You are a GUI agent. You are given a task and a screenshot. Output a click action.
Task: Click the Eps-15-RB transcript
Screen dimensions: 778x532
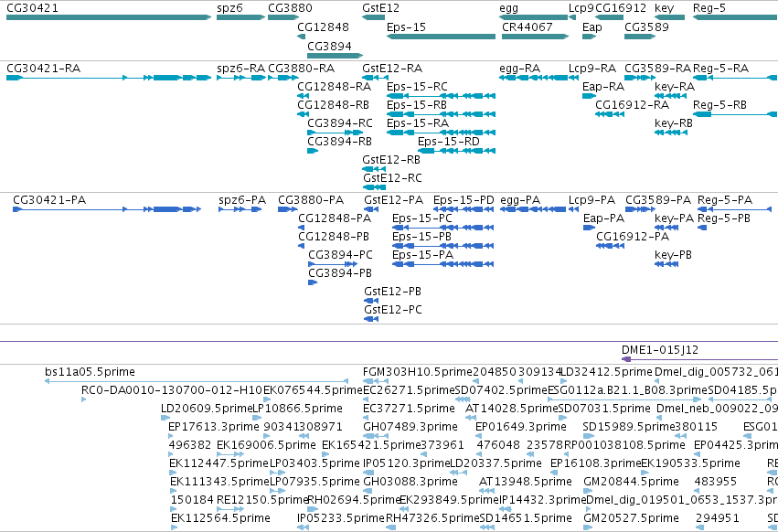[441, 114]
